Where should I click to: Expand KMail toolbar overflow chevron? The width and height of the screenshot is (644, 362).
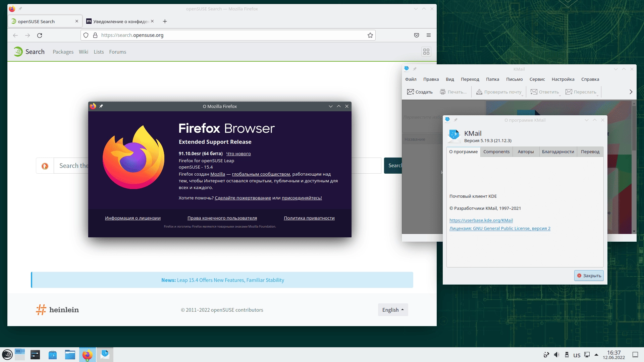(x=631, y=92)
